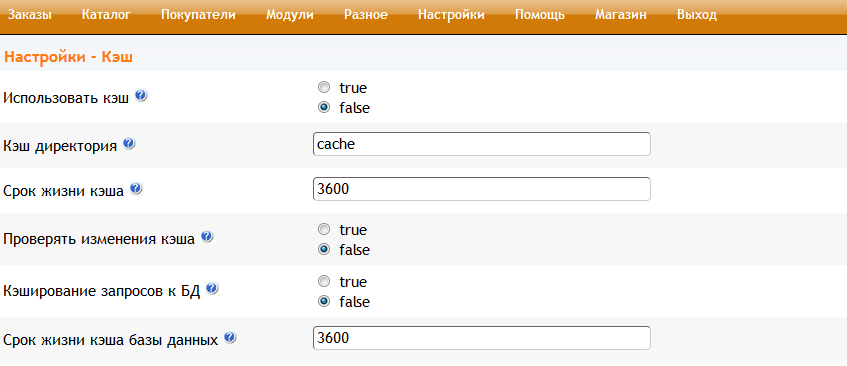Open the Заказы menu
Viewport: 847px width, 366px height.
coord(30,15)
